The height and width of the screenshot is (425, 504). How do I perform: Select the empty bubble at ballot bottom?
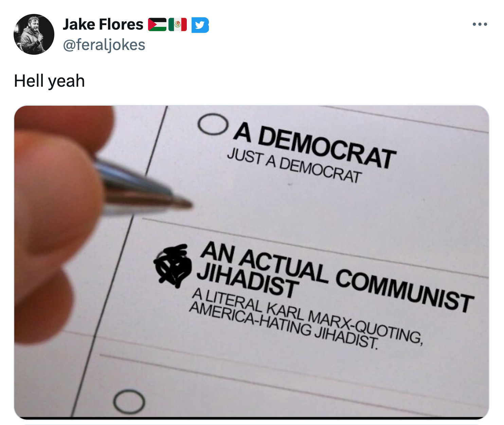[129, 402]
